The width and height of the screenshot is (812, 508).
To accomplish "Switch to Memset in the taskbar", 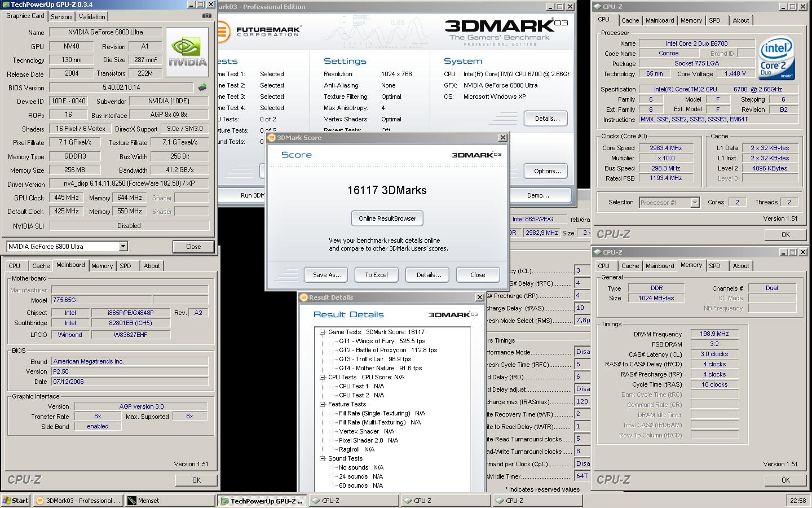I will click(170, 500).
